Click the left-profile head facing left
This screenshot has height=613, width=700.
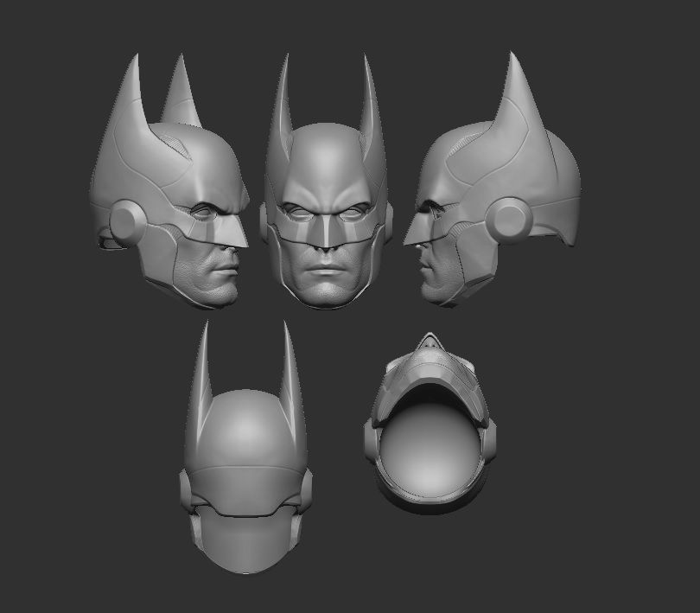(x=493, y=179)
